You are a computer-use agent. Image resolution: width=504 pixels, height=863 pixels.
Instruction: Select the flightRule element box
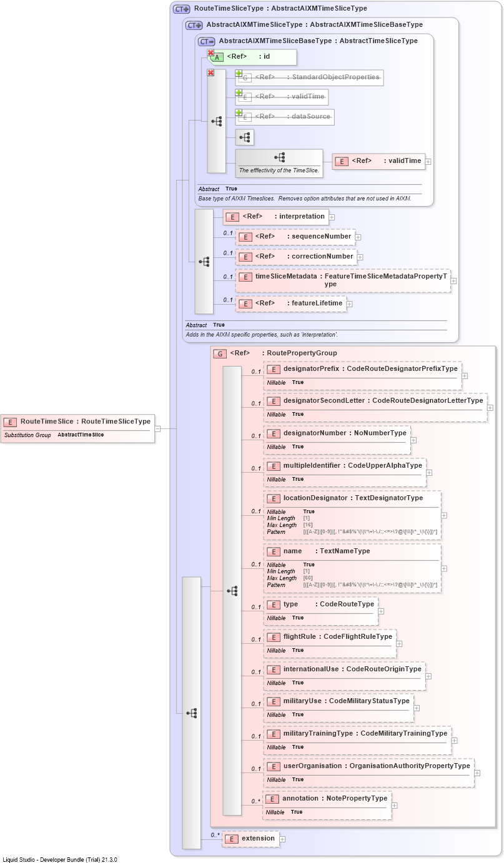[330, 643]
